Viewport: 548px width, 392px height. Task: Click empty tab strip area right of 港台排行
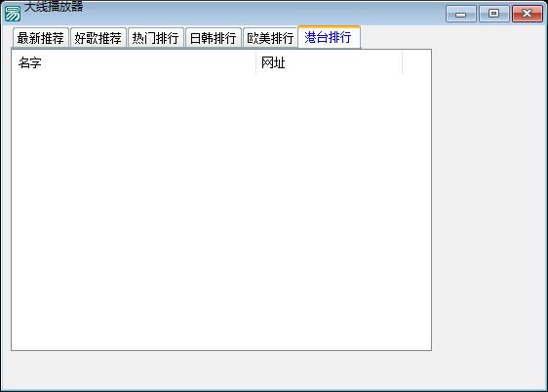[452, 37]
